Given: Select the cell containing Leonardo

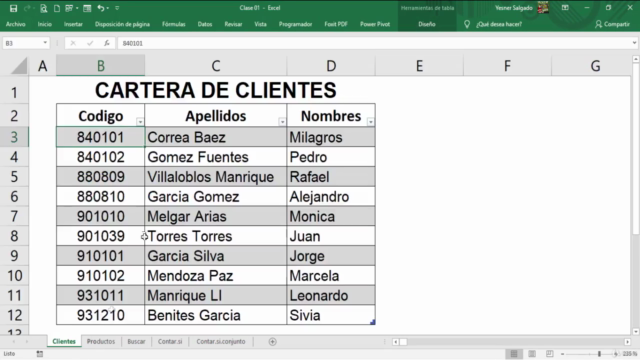Looking at the screenshot, I should [331, 296].
